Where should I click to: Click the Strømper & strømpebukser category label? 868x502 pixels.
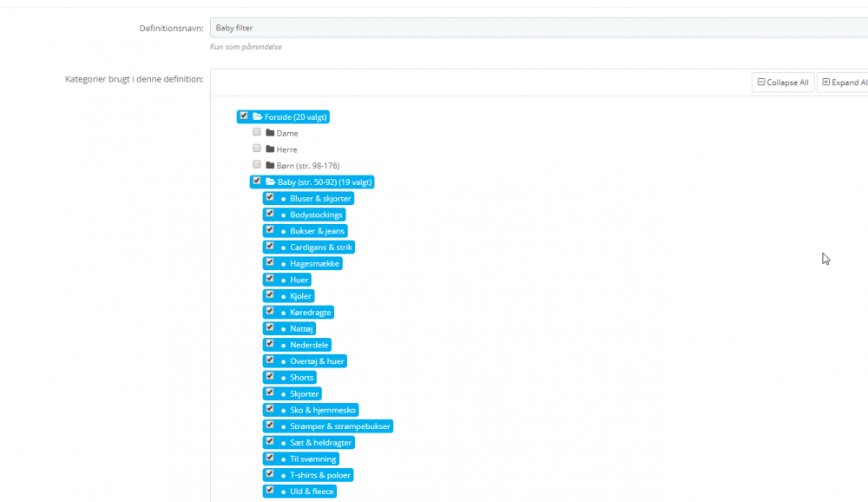340,426
